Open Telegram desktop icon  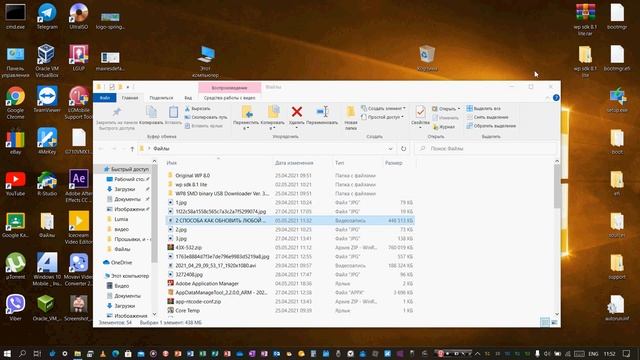coord(47,16)
